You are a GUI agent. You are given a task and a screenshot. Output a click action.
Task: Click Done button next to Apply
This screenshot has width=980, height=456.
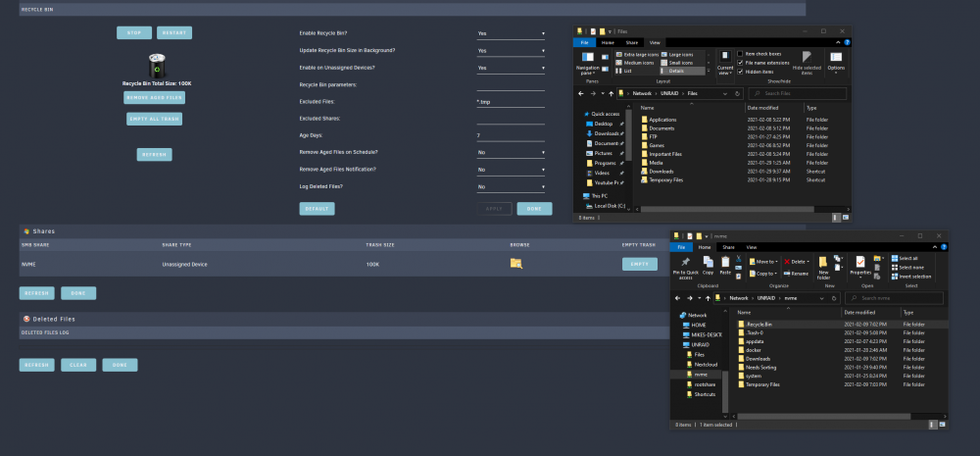pyautogui.click(x=534, y=208)
